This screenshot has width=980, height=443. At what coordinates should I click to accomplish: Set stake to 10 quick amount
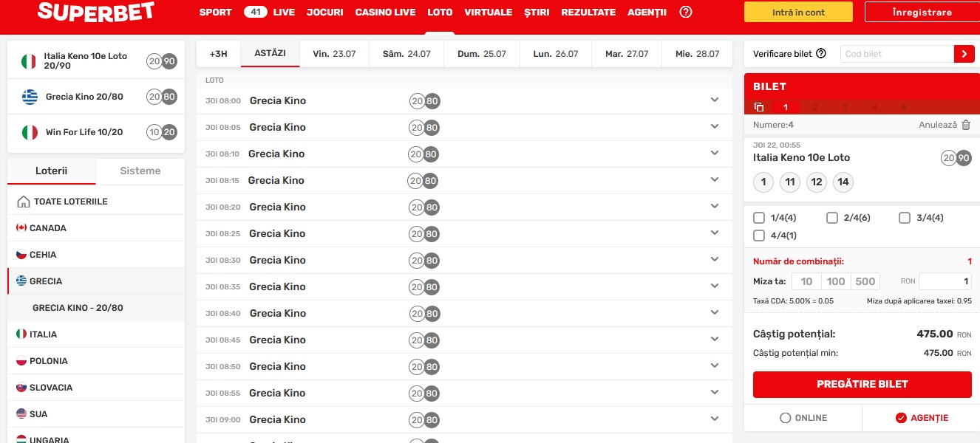tap(806, 281)
